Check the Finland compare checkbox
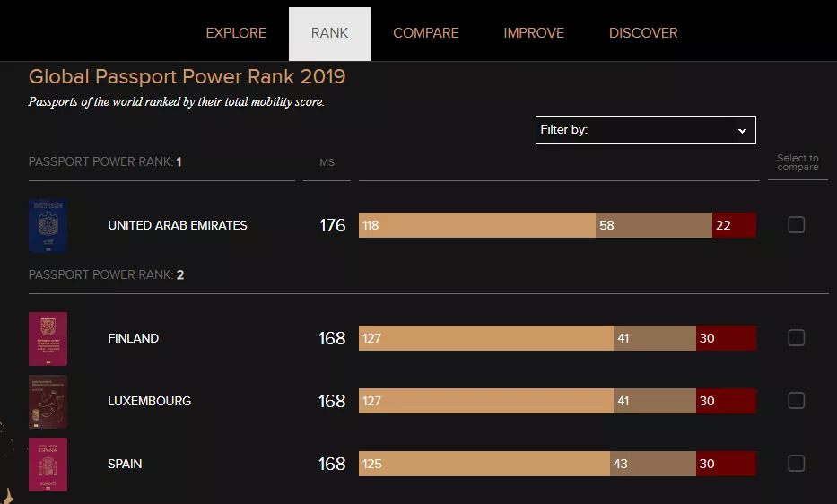Screen dimensions: 837x504 (796, 338)
